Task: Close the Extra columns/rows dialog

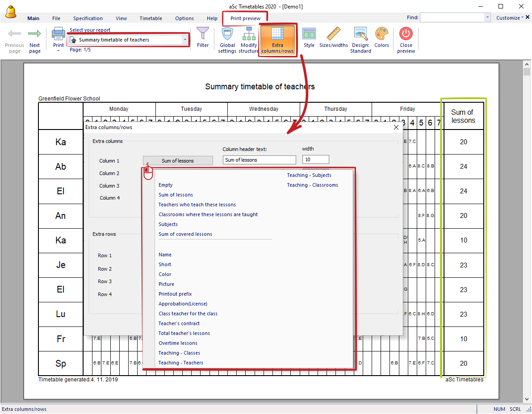Action: pos(396,127)
